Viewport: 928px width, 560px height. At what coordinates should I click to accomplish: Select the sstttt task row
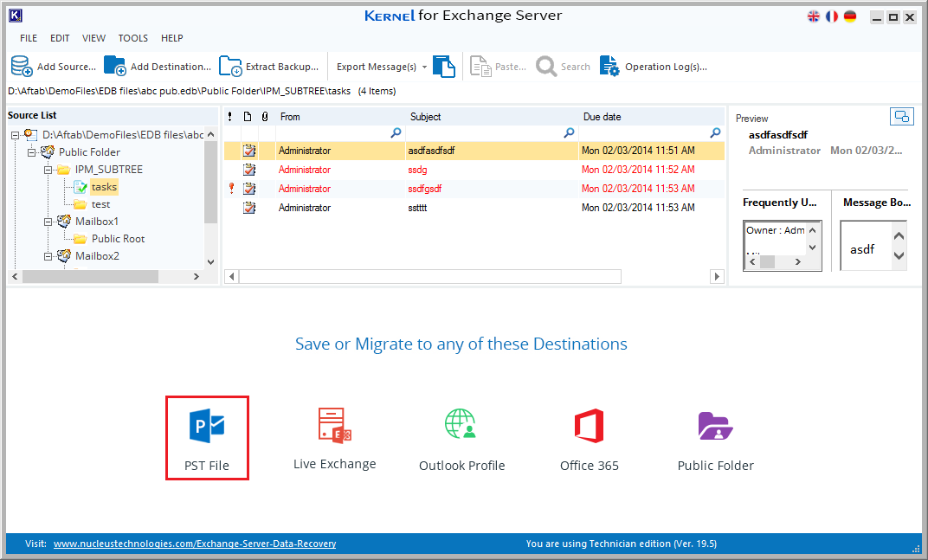tap(474, 208)
